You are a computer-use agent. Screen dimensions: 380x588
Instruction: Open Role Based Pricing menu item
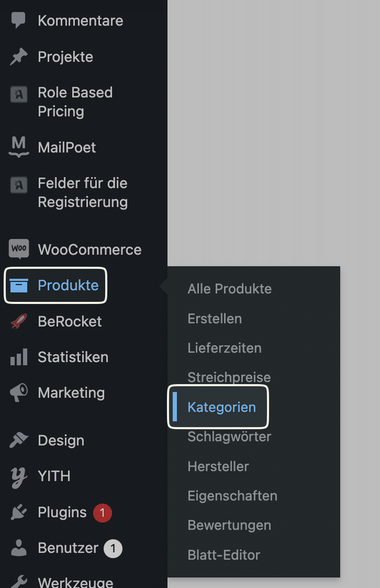click(75, 102)
